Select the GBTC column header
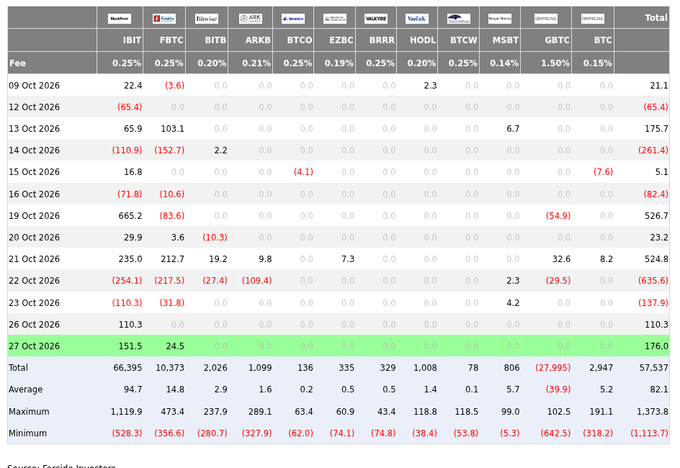Image resolution: width=680 pixels, height=468 pixels. tap(546, 40)
